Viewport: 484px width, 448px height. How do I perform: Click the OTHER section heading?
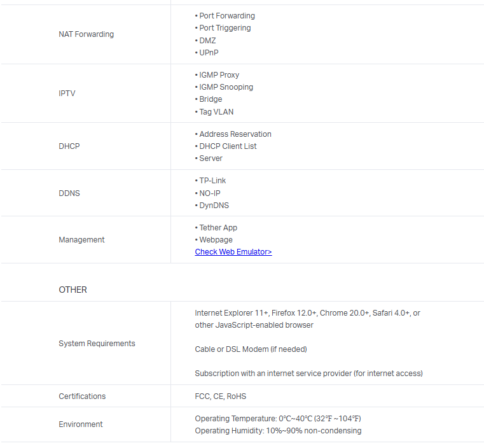[73, 290]
